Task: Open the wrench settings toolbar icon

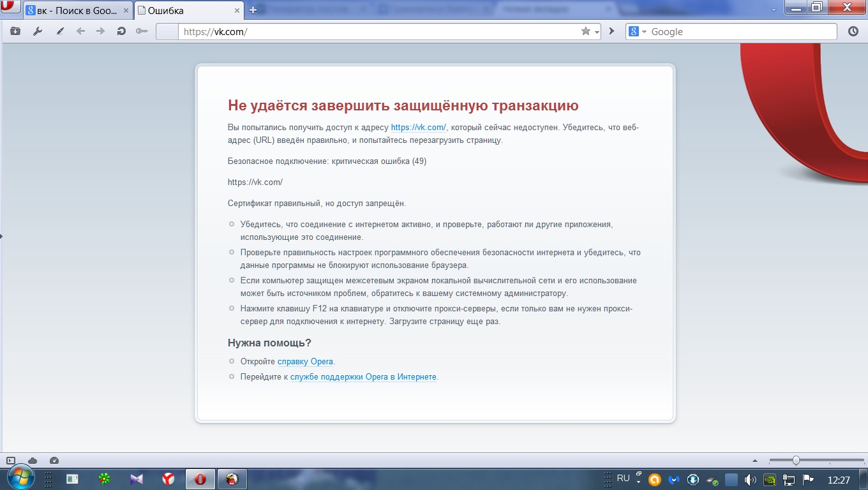Action: 38,31
